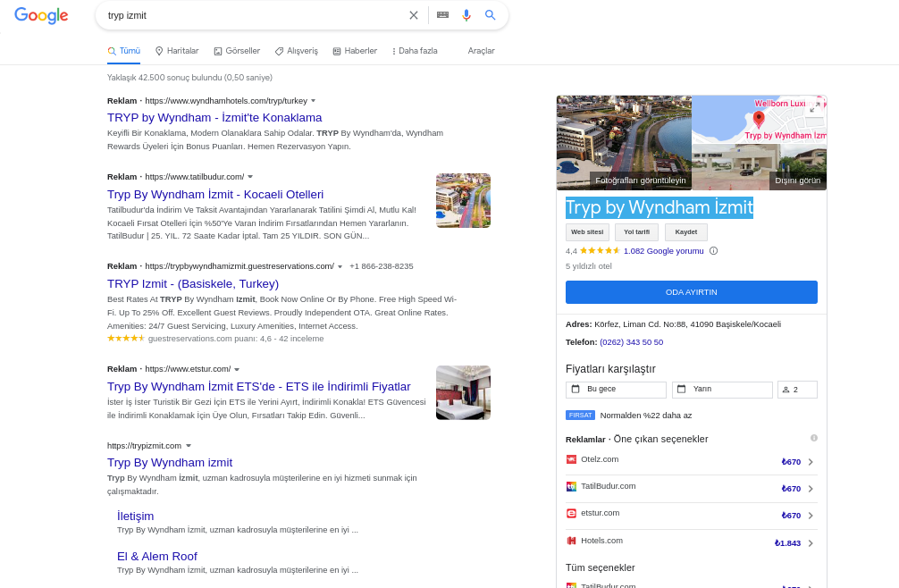Click the Tüm seçenekler heading
Image resolution: width=899 pixels, height=588 pixels.
pos(601,568)
